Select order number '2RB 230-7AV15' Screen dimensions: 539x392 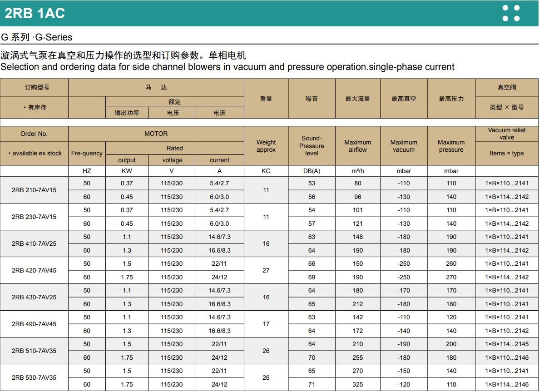(x=34, y=217)
